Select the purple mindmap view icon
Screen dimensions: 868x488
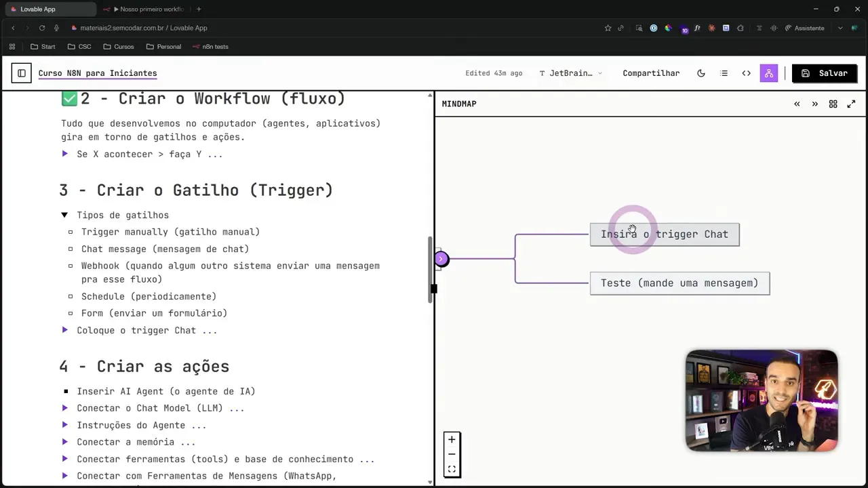(x=769, y=73)
